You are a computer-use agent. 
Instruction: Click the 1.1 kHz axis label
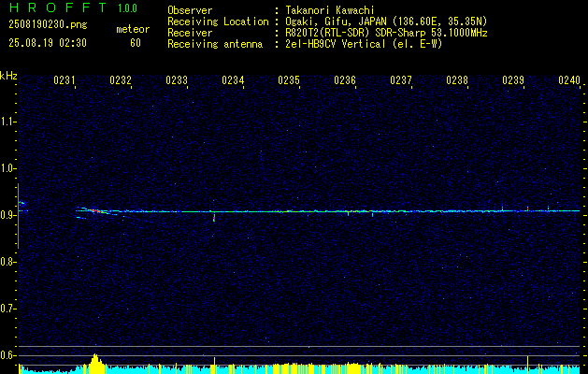coord(7,122)
